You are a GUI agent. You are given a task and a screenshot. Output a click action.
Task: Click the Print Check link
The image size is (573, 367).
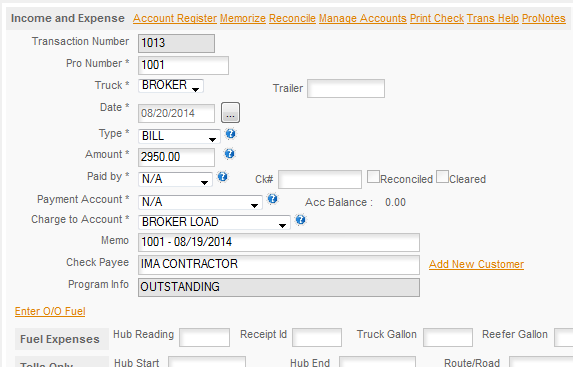point(437,18)
